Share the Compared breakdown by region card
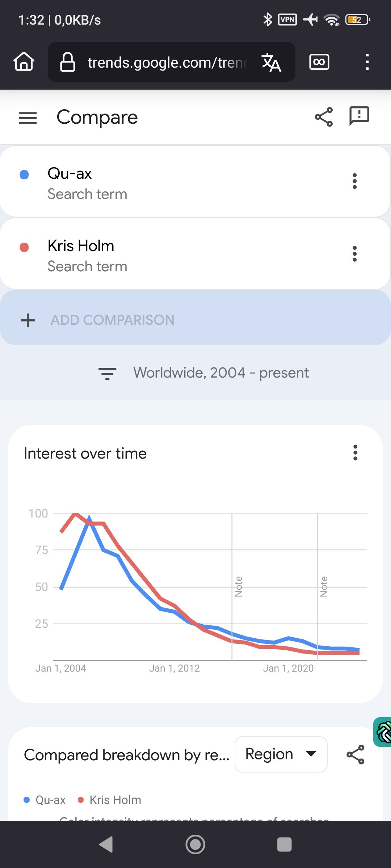The width and height of the screenshot is (391, 868). [x=355, y=754]
